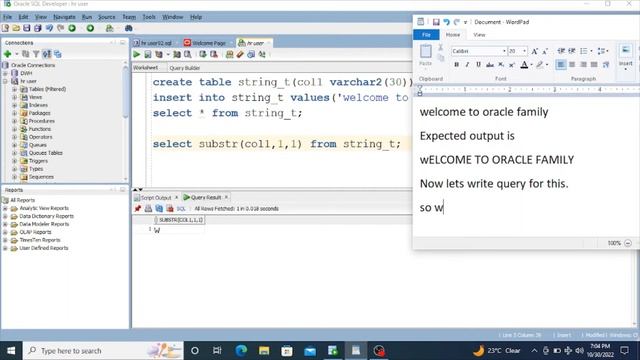The height and width of the screenshot is (360, 640).
Task: Click the taskbar search box
Action: coord(103,351)
